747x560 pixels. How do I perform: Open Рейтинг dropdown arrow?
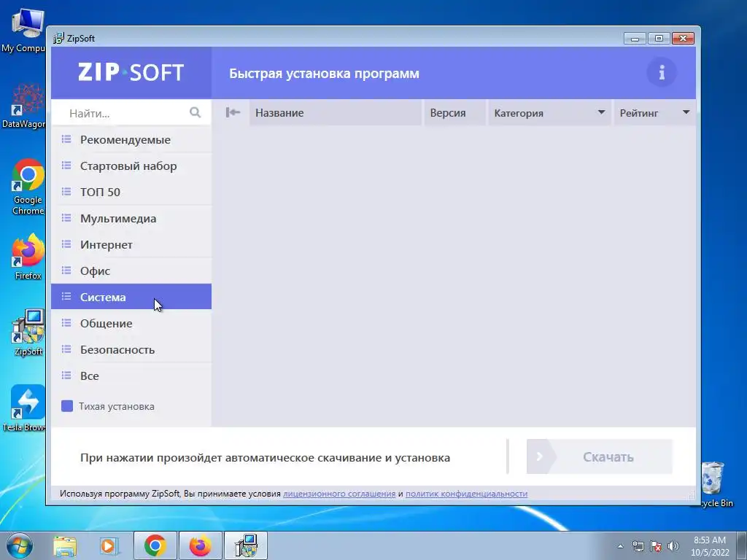pyautogui.click(x=686, y=112)
